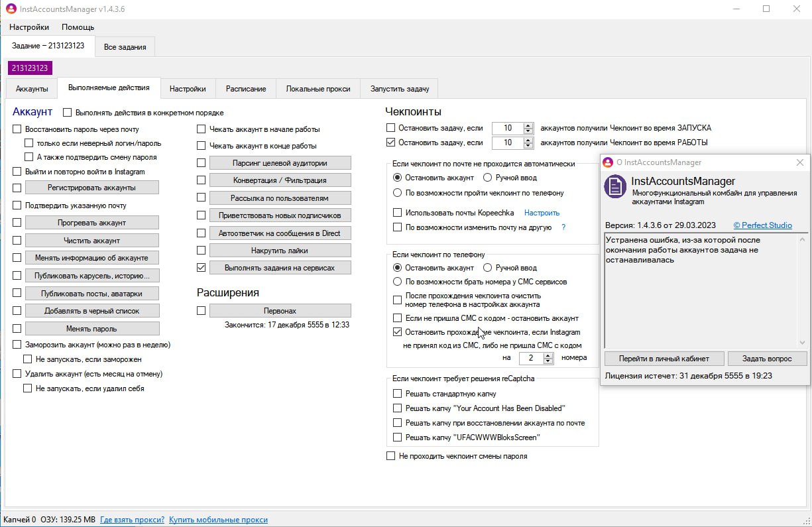
Task: Enable stop task on ЗАПУСКА checkpoints
Action: [x=391, y=128]
